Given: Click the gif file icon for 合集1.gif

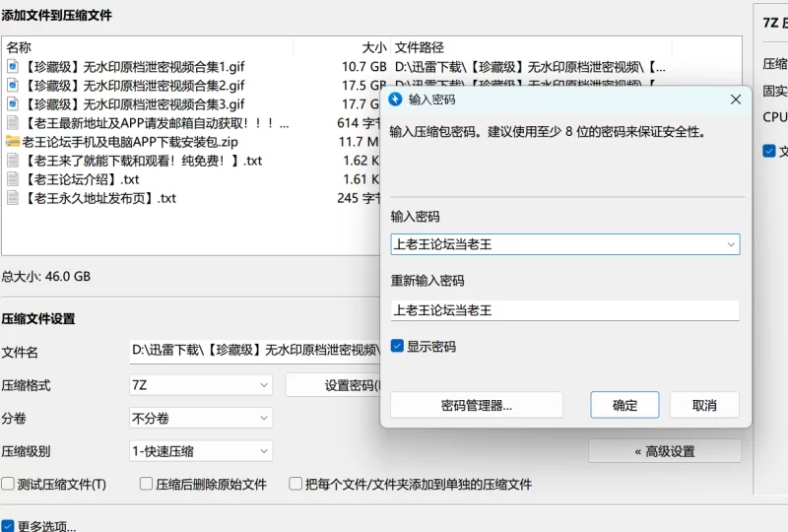Looking at the screenshot, I should [x=13, y=66].
